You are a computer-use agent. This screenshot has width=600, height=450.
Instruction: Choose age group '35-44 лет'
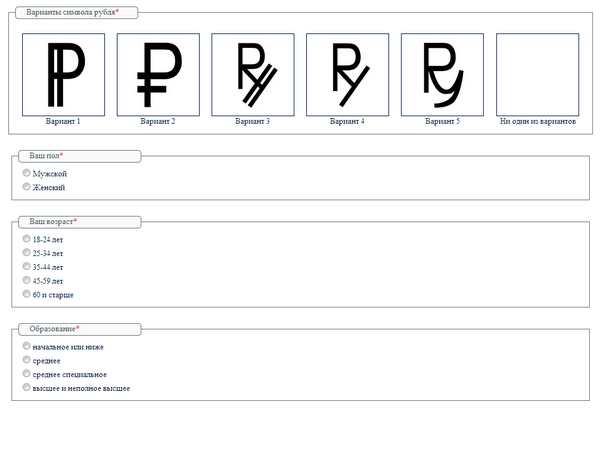tap(27, 267)
